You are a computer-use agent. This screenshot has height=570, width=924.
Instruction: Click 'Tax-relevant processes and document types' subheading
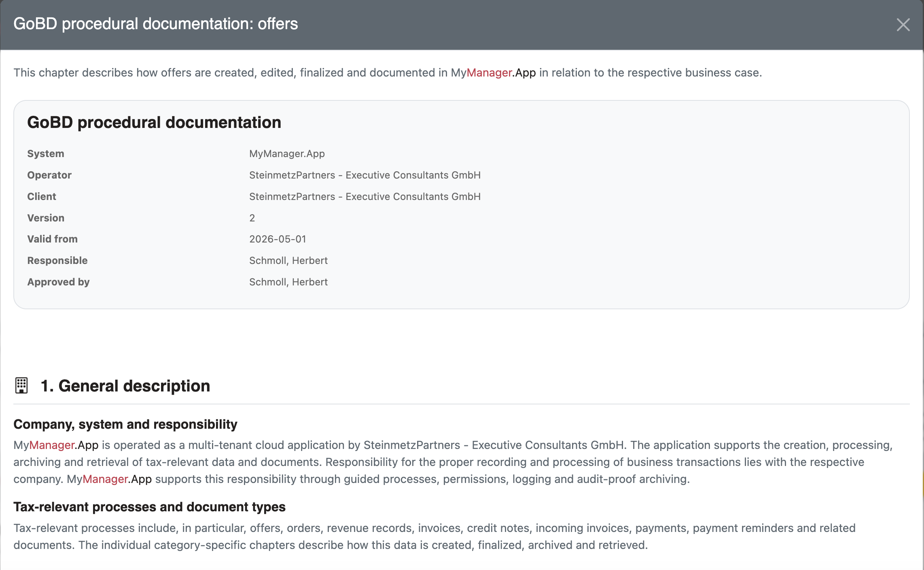[150, 507]
